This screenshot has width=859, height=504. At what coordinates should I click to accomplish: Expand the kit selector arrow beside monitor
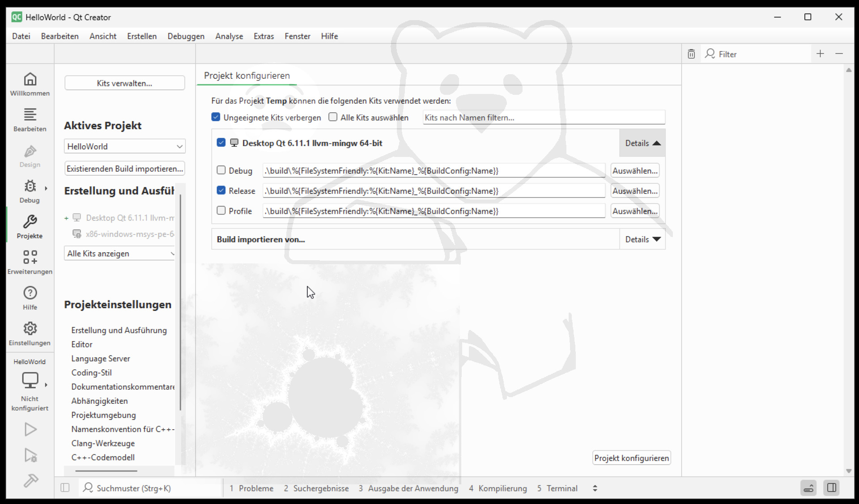click(46, 385)
